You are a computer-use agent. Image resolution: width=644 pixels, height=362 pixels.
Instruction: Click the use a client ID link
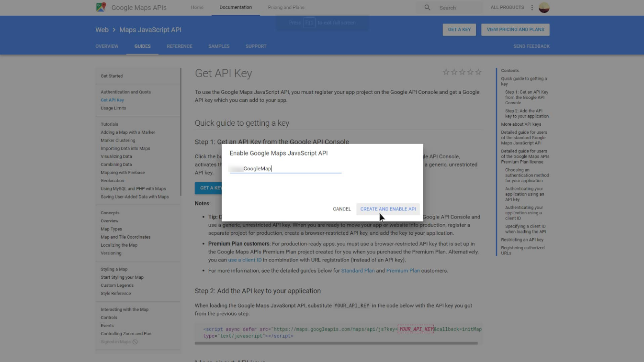pos(245,260)
